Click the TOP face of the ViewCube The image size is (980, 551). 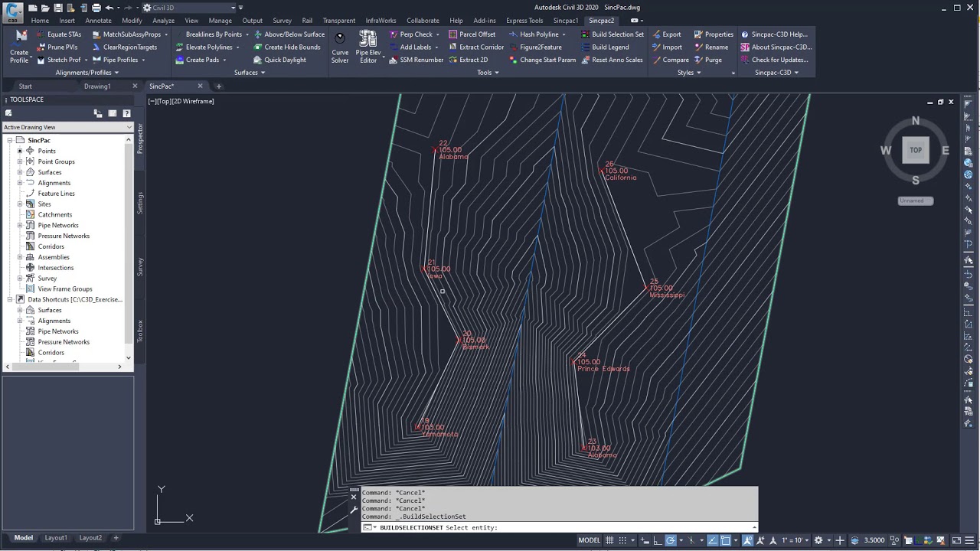(915, 150)
